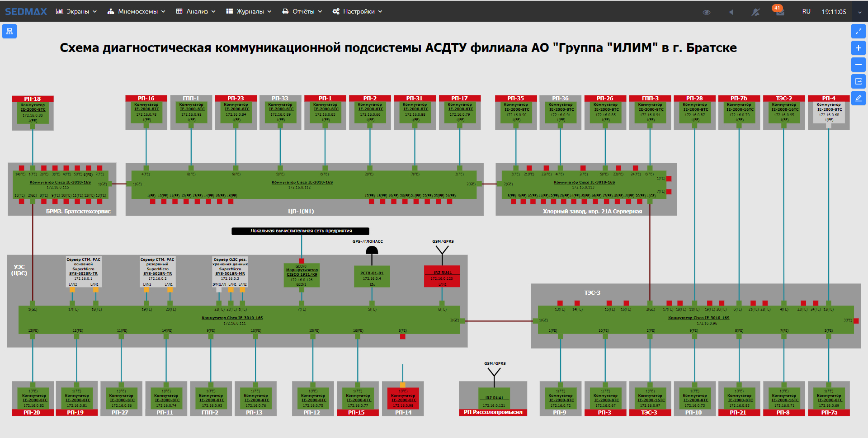The height and width of the screenshot is (438, 868).
Task: Zoom in with the plus button
Action: (x=858, y=48)
